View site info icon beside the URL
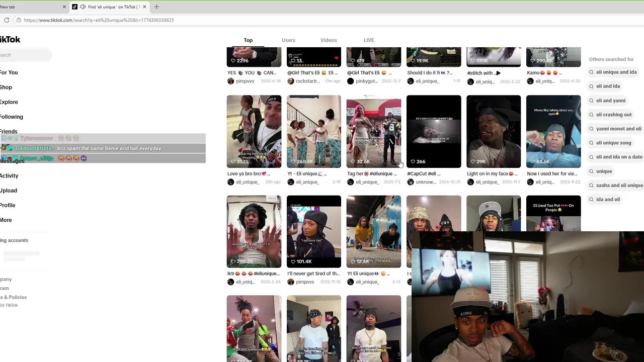Image resolution: width=644 pixels, height=362 pixels. pyautogui.click(x=19, y=20)
